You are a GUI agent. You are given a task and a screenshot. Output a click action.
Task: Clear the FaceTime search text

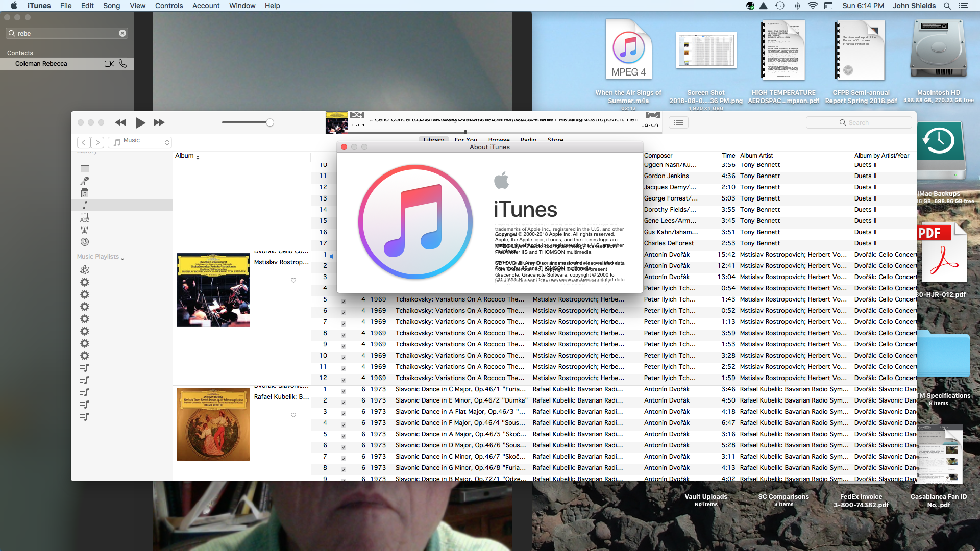(122, 33)
